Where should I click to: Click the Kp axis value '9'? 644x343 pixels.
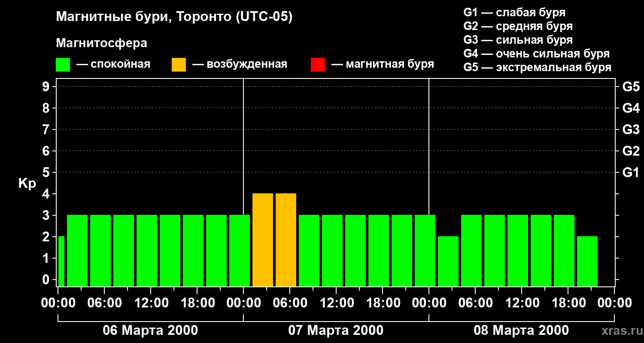47,87
